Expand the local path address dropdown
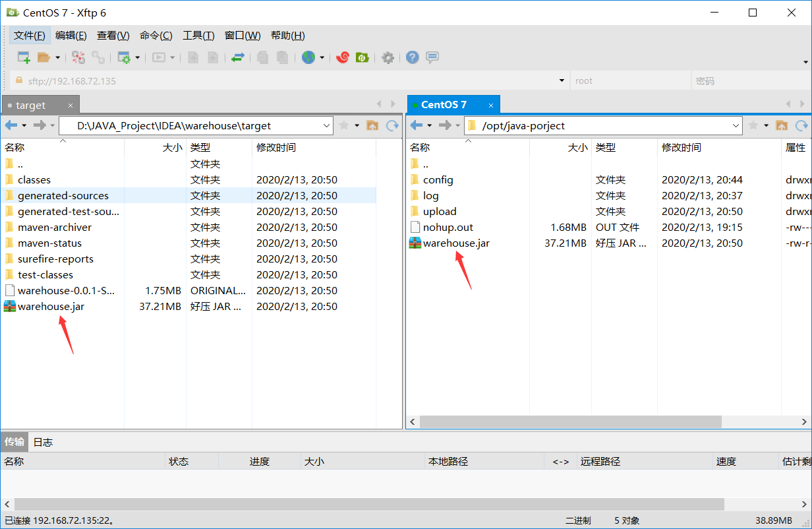Viewport: 812px width, 529px height. pos(327,125)
